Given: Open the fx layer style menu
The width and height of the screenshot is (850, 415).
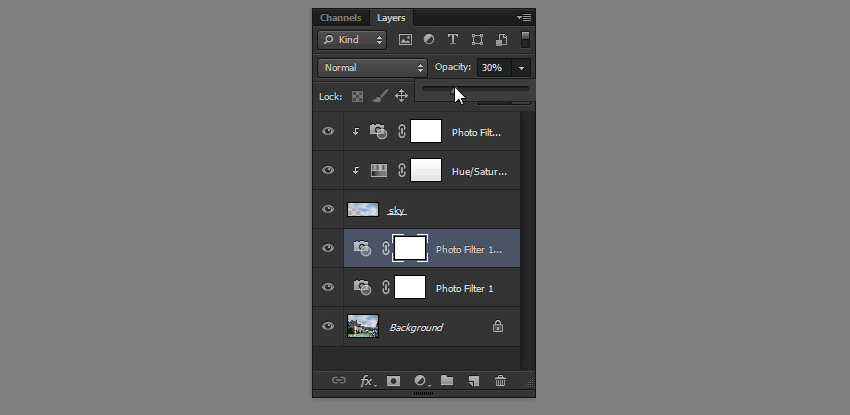Looking at the screenshot, I should coord(367,381).
